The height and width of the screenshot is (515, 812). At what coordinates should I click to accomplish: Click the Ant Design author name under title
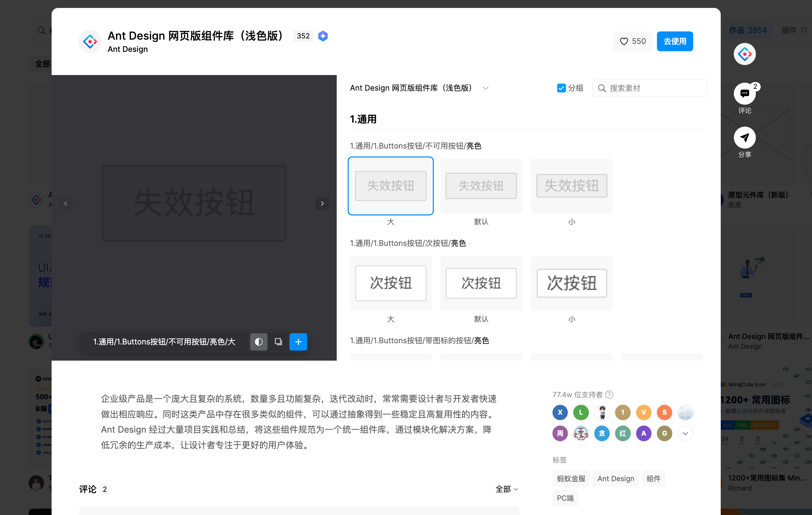(128, 49)
